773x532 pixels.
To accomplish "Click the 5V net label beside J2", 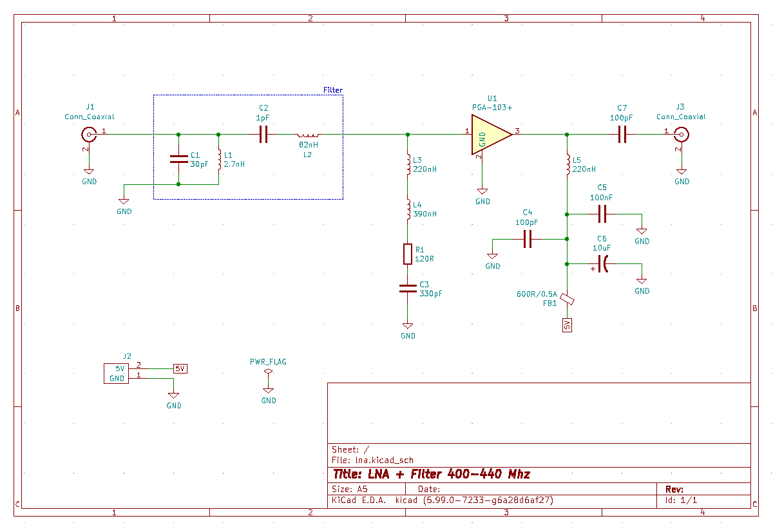I will 180,368.
